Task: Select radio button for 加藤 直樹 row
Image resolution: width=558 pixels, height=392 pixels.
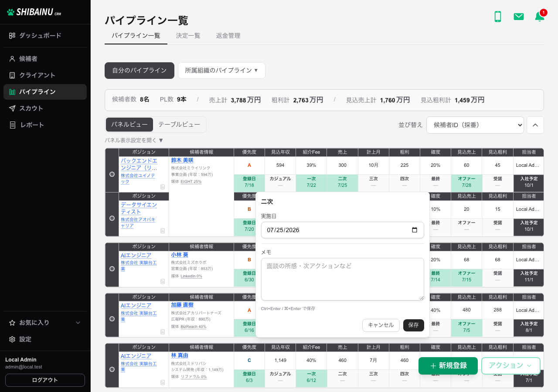Action: [112, 319]
